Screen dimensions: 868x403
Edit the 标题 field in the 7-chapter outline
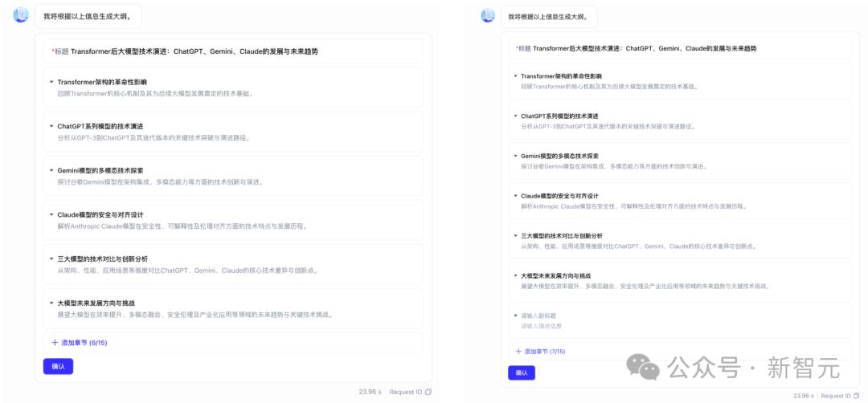click(681, 48)
